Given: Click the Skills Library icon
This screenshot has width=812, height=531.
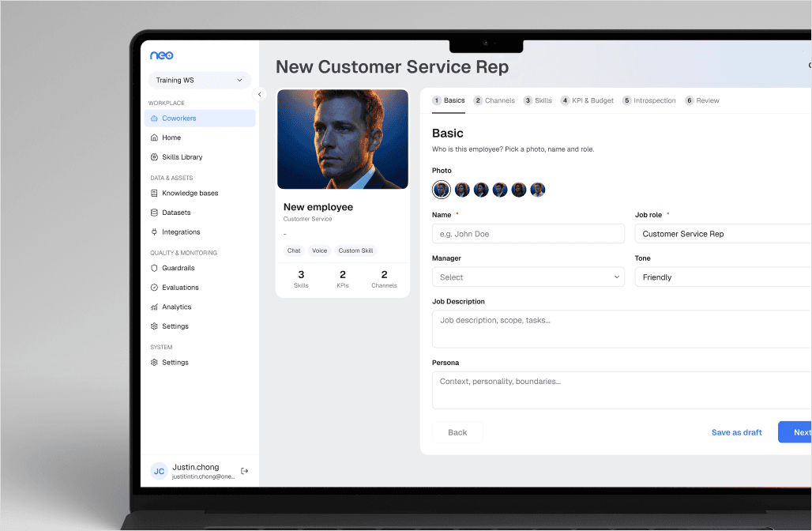Looking at the screenshot, I should [x=154, y=157].
